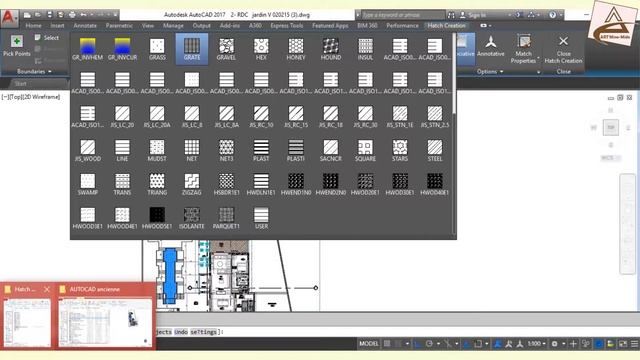This screenshot has width=640, height=360.
Task: Apply the STARS hatch pattern
Action: pyautogui.click(x=400, y=150)
